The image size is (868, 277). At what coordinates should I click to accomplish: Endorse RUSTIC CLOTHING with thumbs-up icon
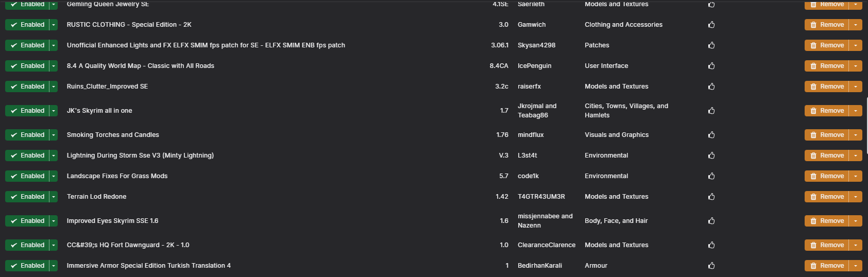click(711, 25)
